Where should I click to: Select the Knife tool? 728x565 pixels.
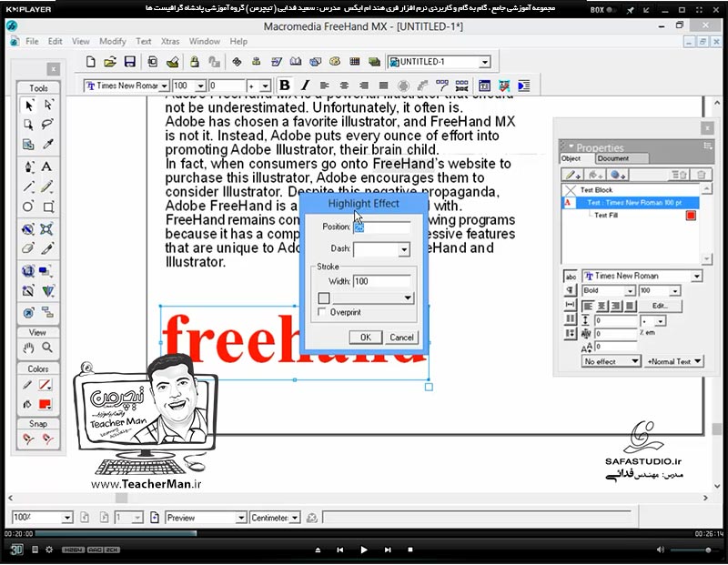[47, 247]
